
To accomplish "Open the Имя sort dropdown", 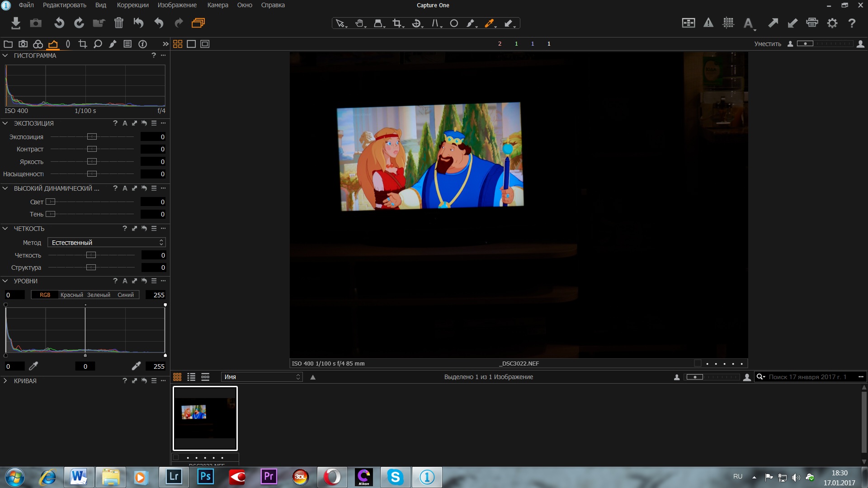I will click(x=262, y=377).
